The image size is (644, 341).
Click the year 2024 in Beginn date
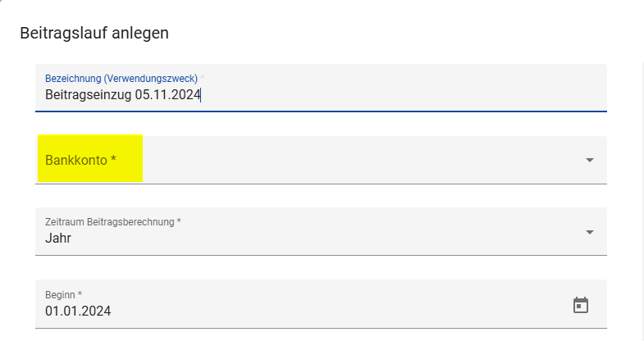[96, 311]
